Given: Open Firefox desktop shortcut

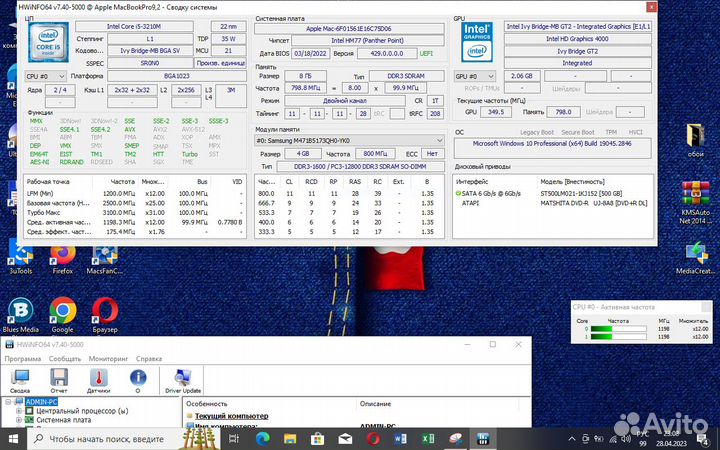Looking at the screenshot, I should tap(62, 252).
